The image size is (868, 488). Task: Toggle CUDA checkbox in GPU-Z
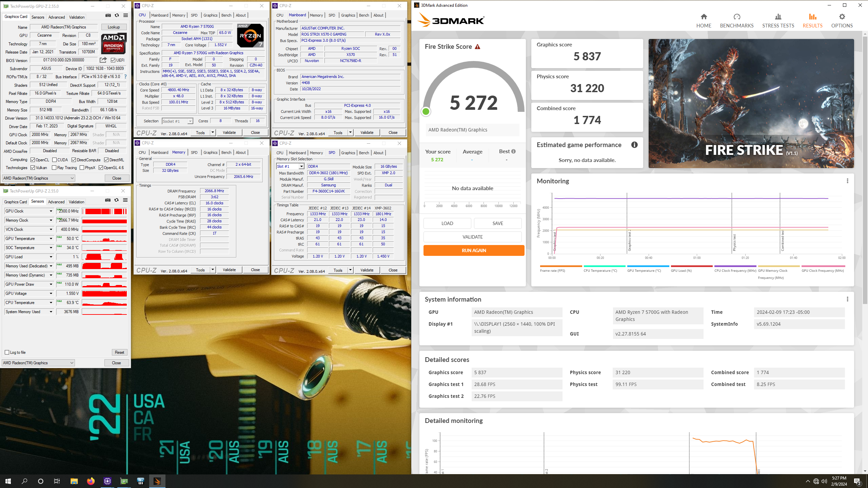tap(54, 160)
